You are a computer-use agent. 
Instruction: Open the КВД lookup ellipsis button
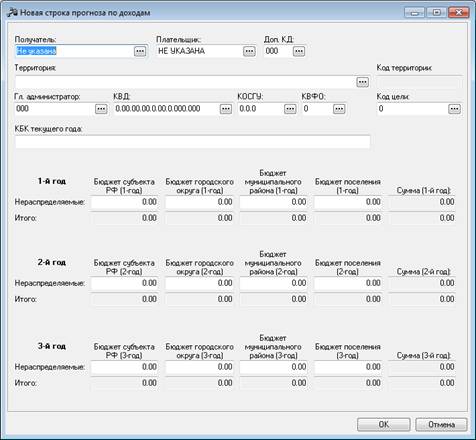(x=226, y=109)
